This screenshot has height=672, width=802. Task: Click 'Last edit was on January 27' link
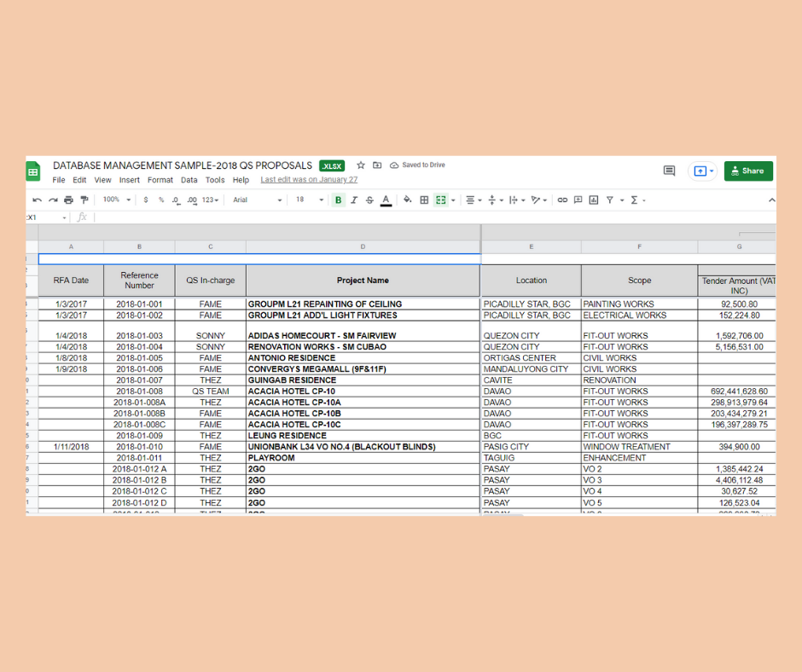309,179
